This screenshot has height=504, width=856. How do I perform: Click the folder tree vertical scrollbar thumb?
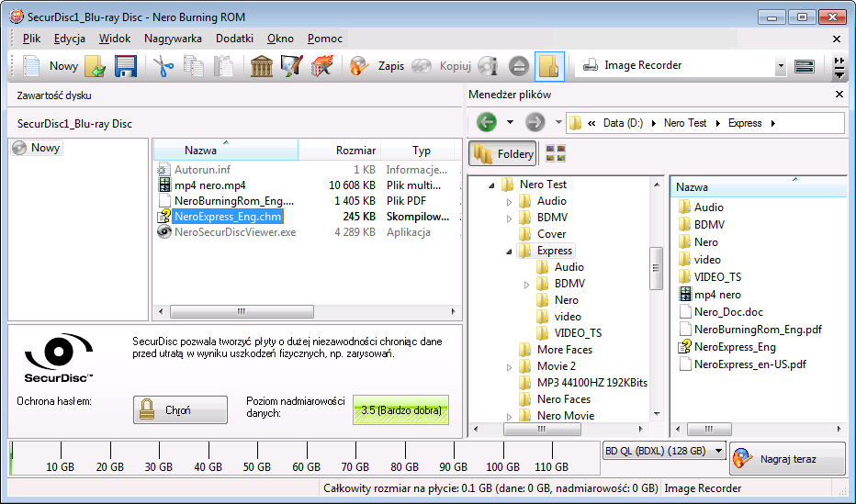(656, 268)
